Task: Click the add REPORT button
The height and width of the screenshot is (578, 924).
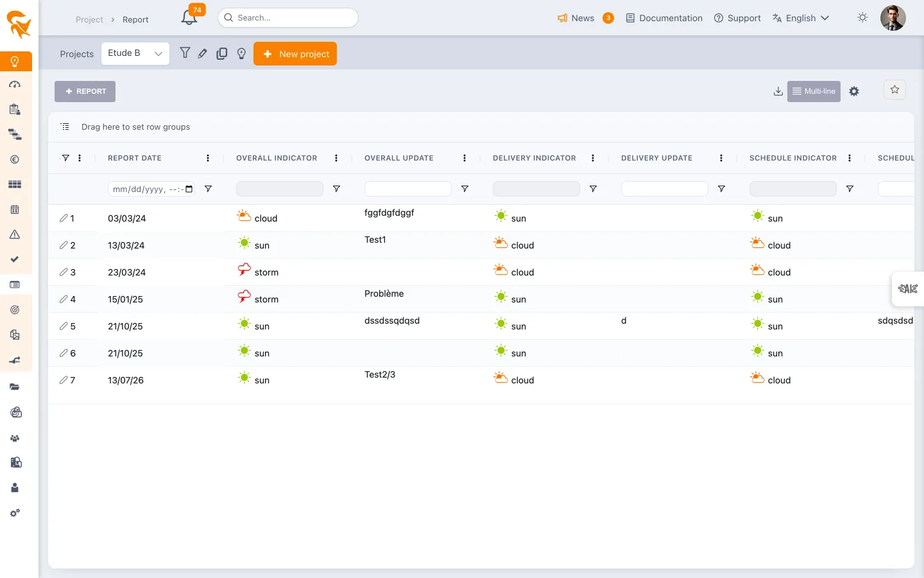Action: (x=85, y=91)
